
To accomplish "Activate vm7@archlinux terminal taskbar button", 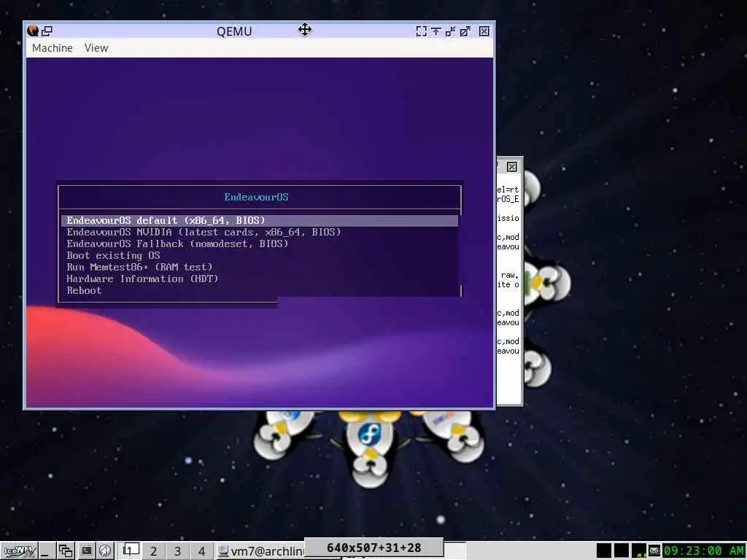I will pos(260,551).
